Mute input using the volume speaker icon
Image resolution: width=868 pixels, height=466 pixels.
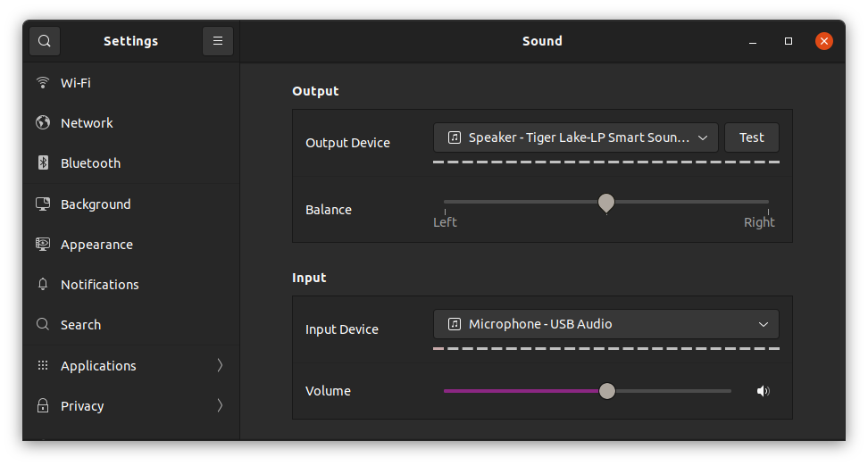coord(763,391)
